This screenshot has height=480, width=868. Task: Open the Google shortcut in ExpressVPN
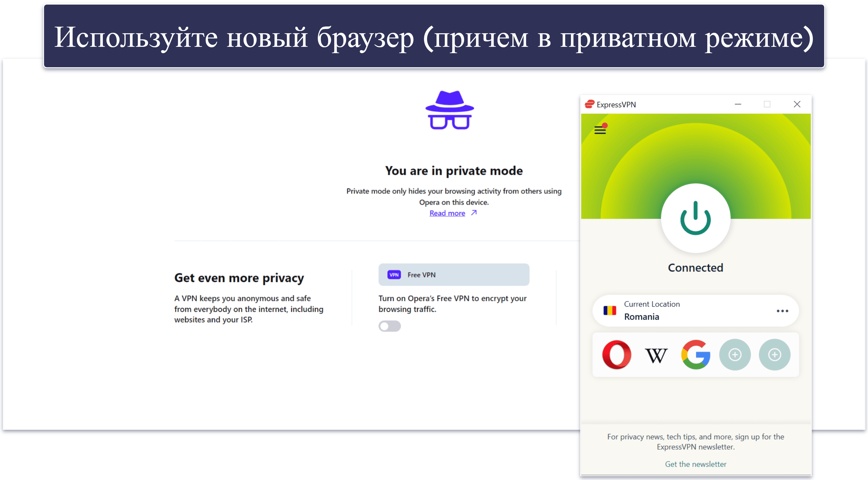click(695, 355)
